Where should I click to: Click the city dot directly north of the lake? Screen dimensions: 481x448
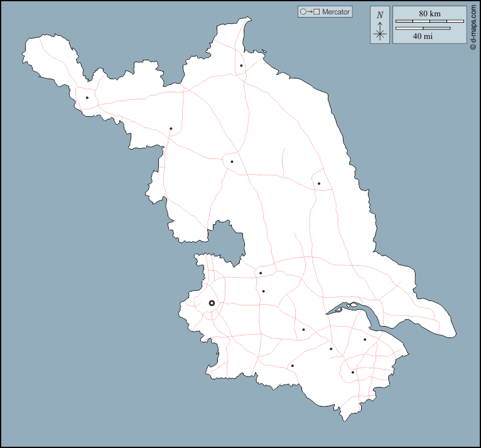pos(232,161)
